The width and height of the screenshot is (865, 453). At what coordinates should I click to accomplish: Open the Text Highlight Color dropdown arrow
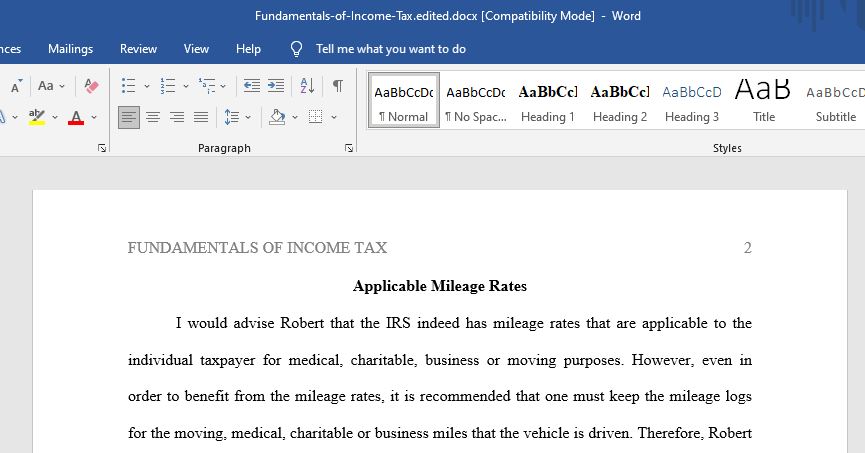click(55, 117)
